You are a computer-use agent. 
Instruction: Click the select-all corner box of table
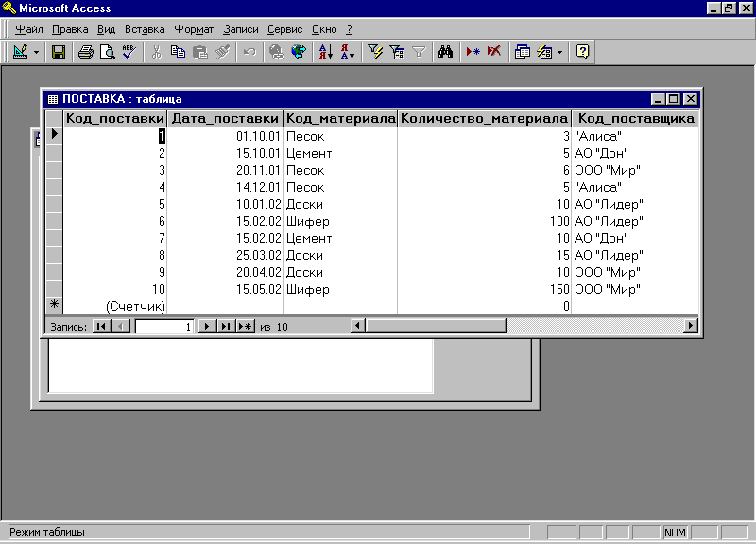point(54,119)
